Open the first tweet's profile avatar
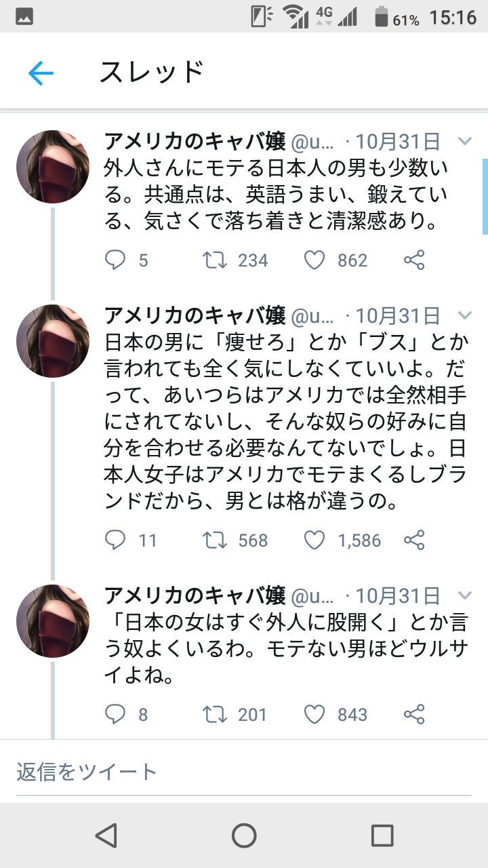The width and height of the screenshot is (488, 868). click(53, 167)
